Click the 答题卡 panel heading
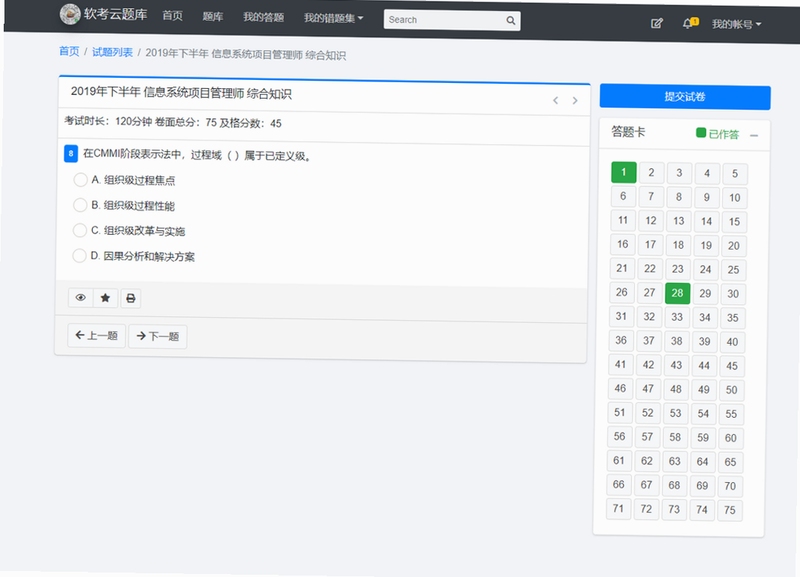Viewport: 800px width, 577px height. pyautogui.click(x=629, y=132)
